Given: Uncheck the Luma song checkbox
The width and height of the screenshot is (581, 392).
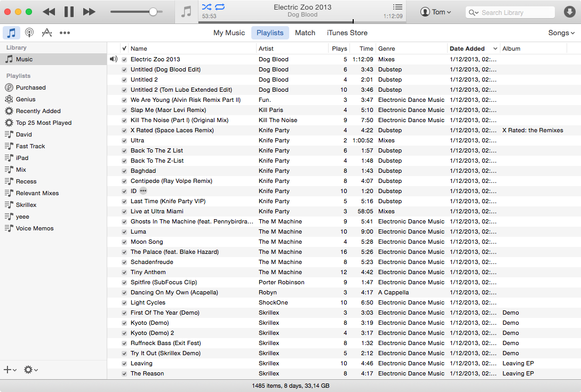Looking at the screenshot, I should click(x=124, y=231).
